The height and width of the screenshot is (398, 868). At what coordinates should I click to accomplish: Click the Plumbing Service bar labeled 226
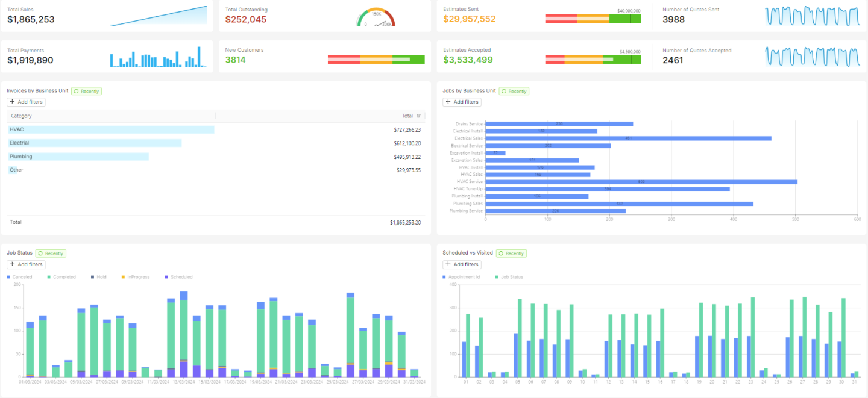pos(555,211)
